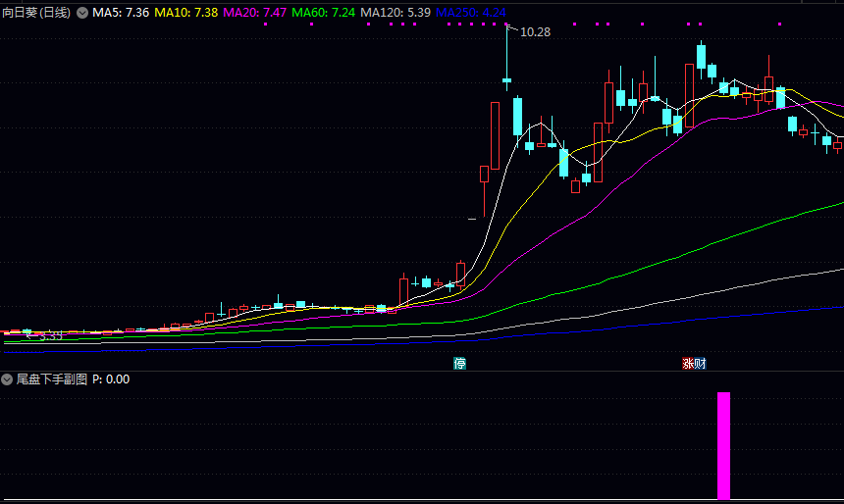Click the 10.28 high price annotation
This screenshot has width=844, height=504.
(x=535, y=32)
